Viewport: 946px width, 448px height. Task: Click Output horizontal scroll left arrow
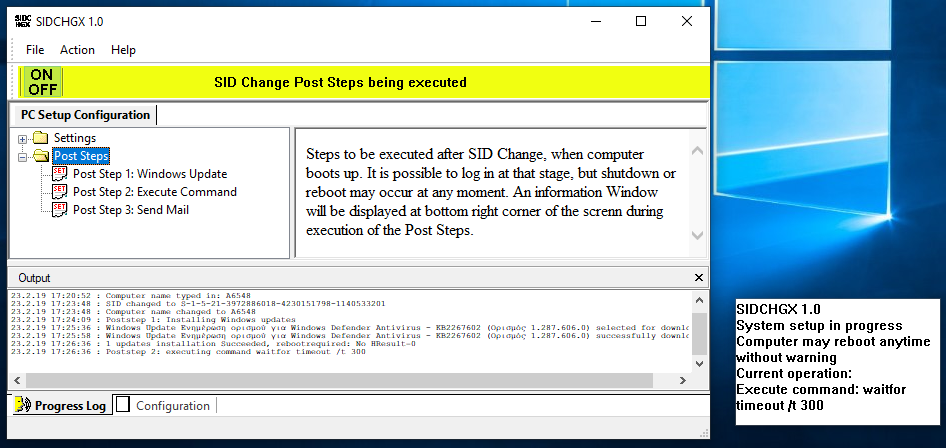coord(16,380)
